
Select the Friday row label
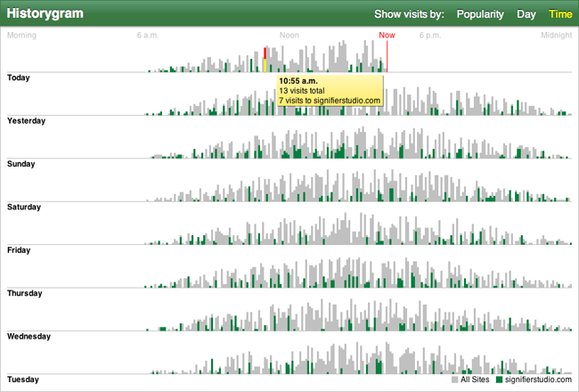coord(19,250)
